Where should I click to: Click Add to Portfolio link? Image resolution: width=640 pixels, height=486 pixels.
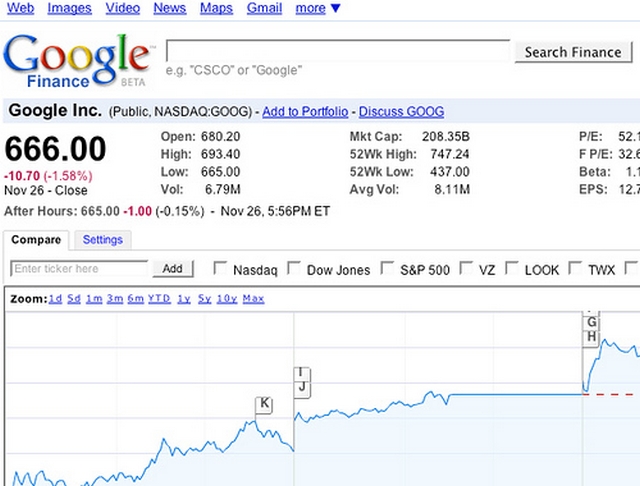[305, 111]
